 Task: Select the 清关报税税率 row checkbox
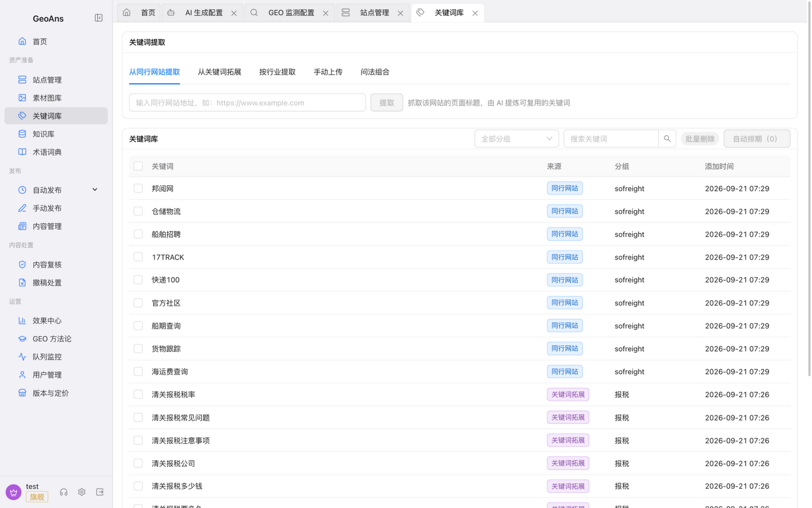tap(138, 395)
